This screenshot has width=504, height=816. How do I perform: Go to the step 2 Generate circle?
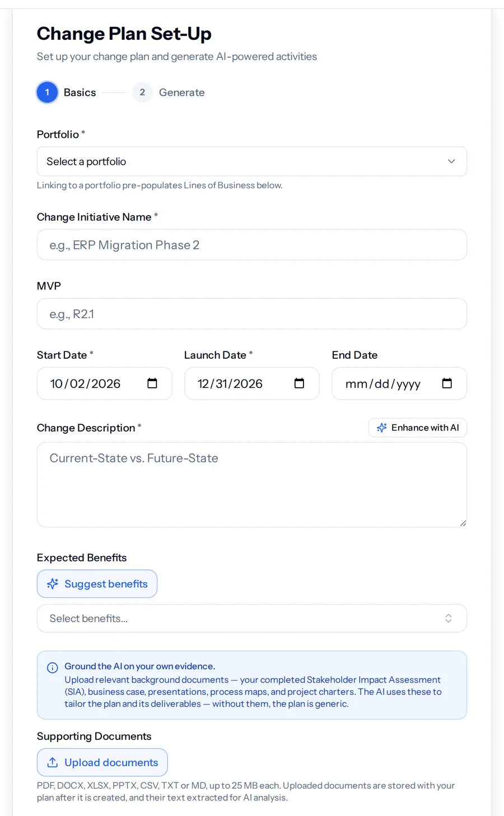click(142, 92)
